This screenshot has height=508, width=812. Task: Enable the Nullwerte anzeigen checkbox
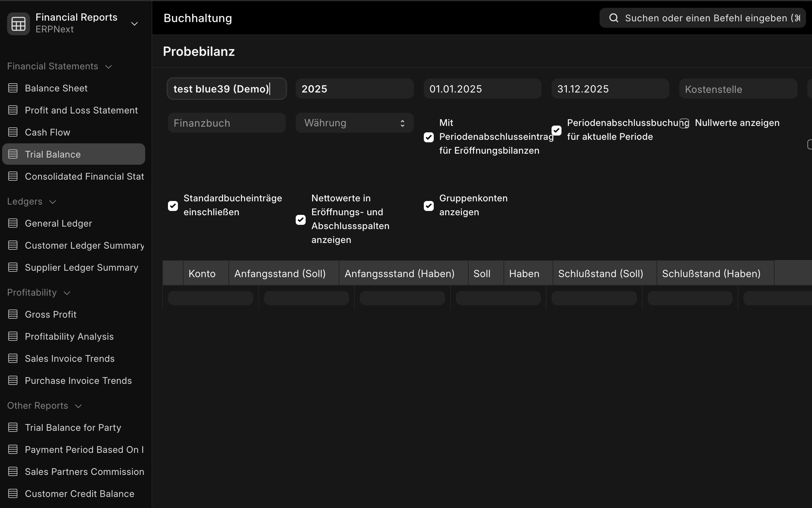(x=684, y=123)
